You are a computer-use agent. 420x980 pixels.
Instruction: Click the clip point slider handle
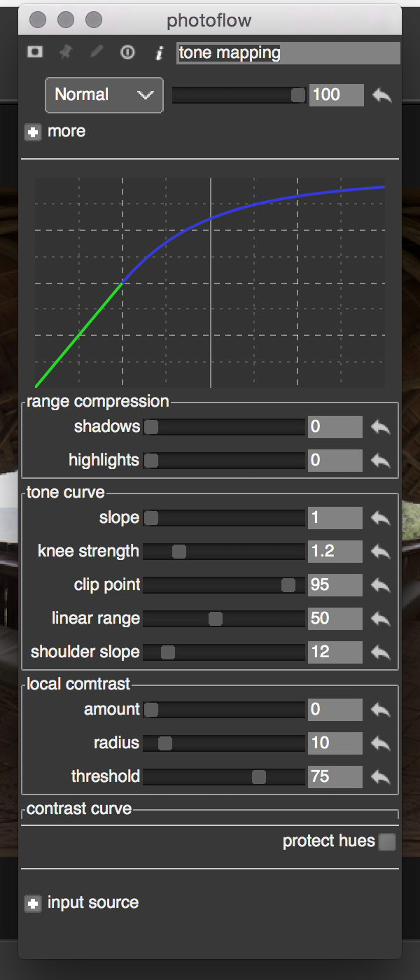[x=288, y=585]
